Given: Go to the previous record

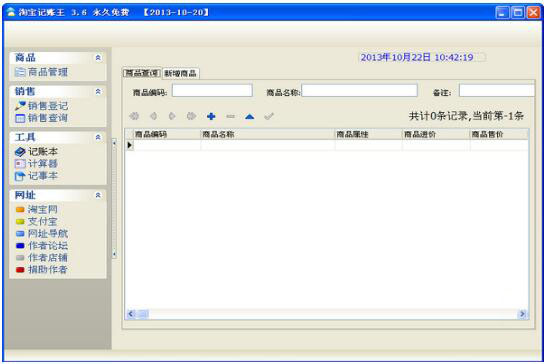Looking at the screenshot, I should point(153,116).
